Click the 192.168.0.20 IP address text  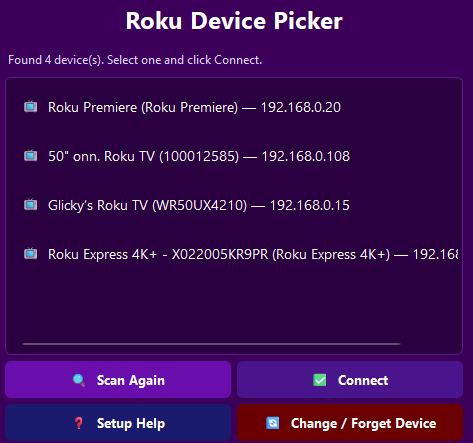[301, 107]
